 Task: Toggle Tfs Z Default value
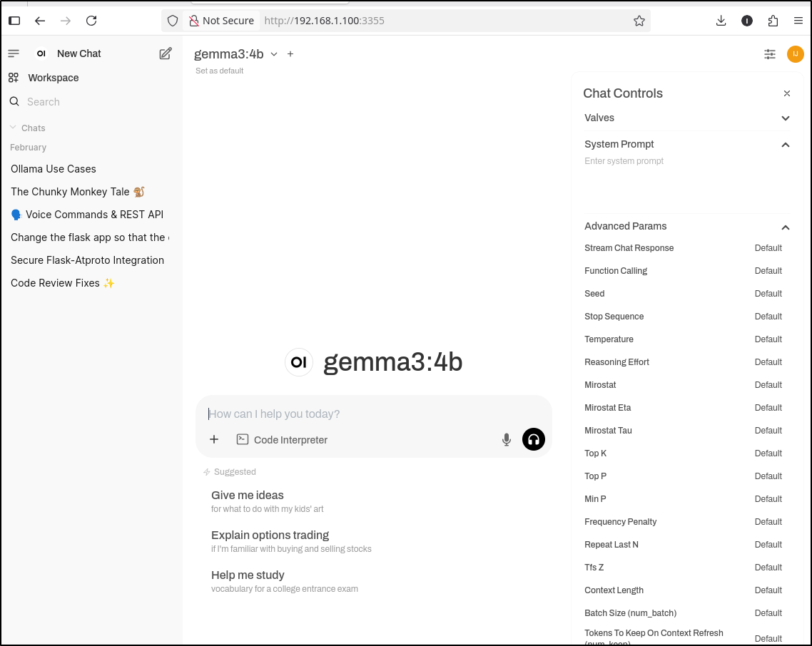[x=768, y=567]
